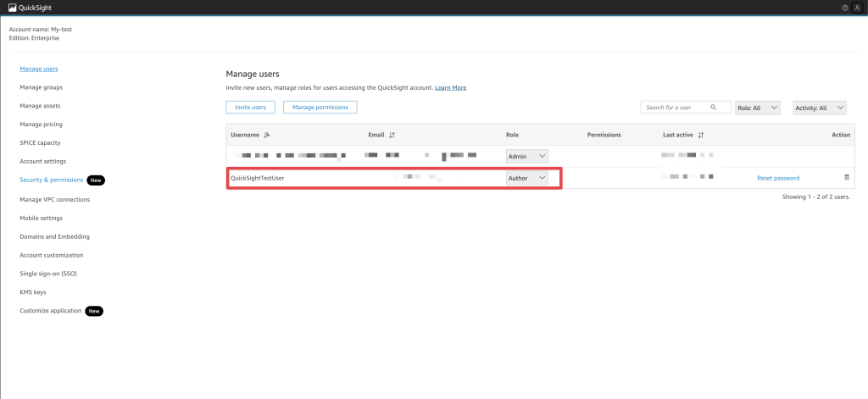Viewport: 868px width, 399px height.
Task: Open the user profile icon
Action: (858, 8)
